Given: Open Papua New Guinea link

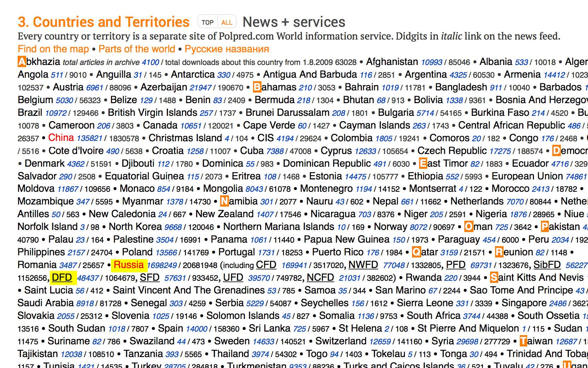Looking at the screenshot, I should point(346,240).
